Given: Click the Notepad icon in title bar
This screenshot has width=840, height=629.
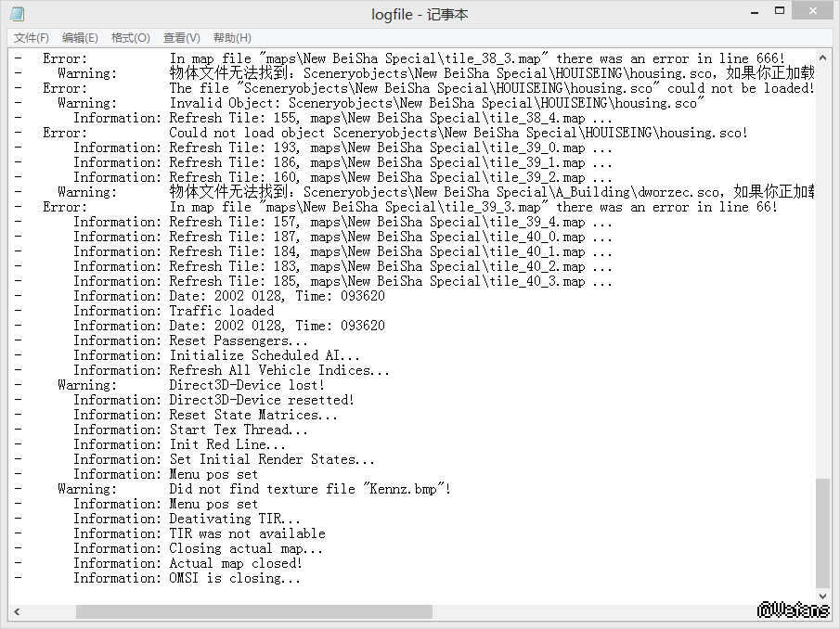Looking at the screenshot, I should click(x=18, y=13).
